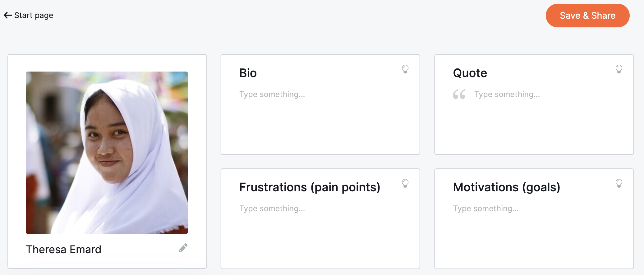The height and width of the screenshot is (275, 644).
Task: Show tips for Frustrations via the lightbulb
Action: tap(405, 183)
